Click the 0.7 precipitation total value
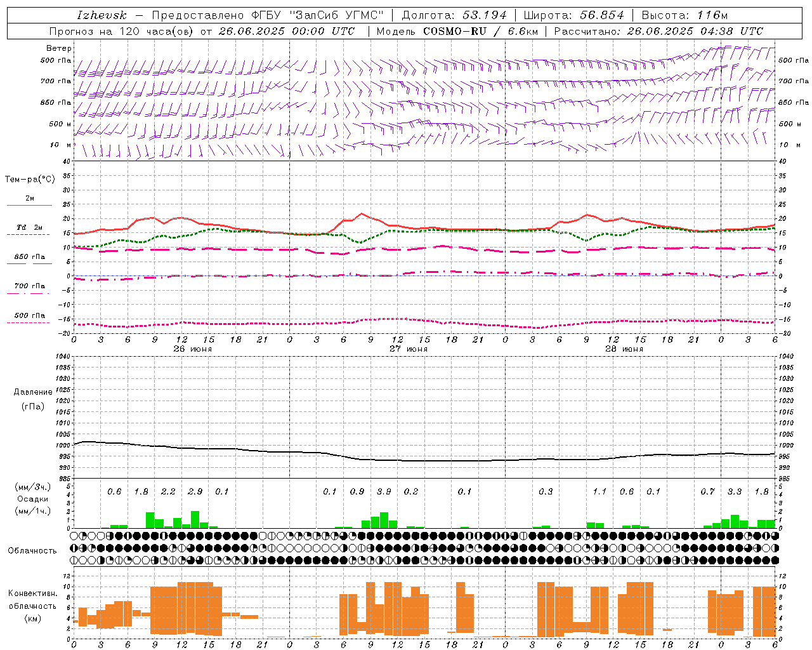 tap(708, 492)
